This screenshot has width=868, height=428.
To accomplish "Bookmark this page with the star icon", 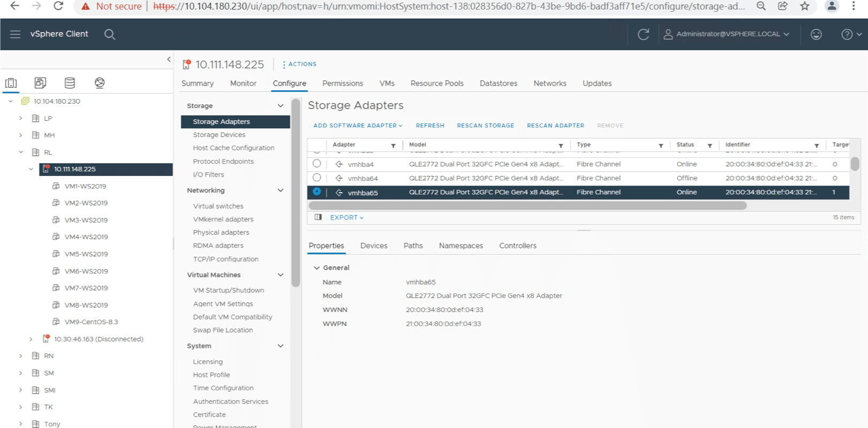I will (804, 6).
